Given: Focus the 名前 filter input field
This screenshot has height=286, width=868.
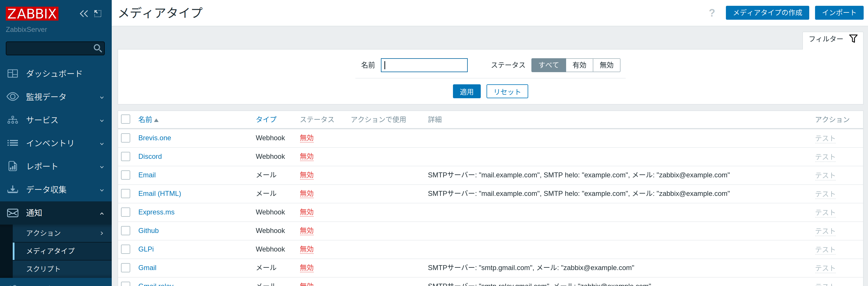Looking at the screenshot, I should 424,65.
